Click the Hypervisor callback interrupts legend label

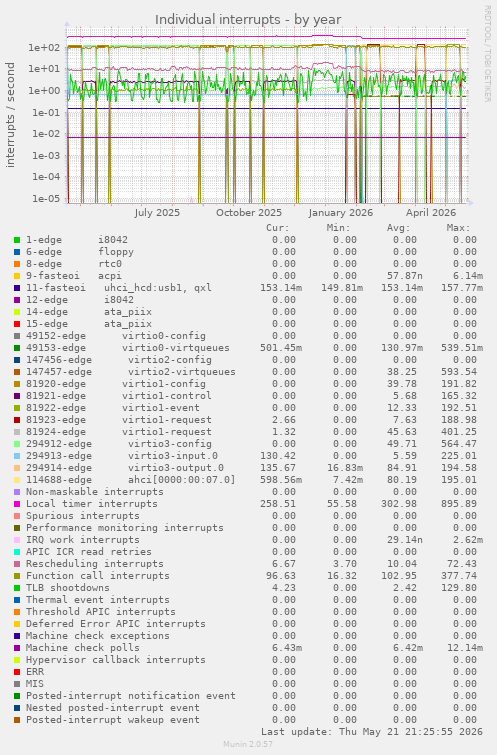click(116, 660)
